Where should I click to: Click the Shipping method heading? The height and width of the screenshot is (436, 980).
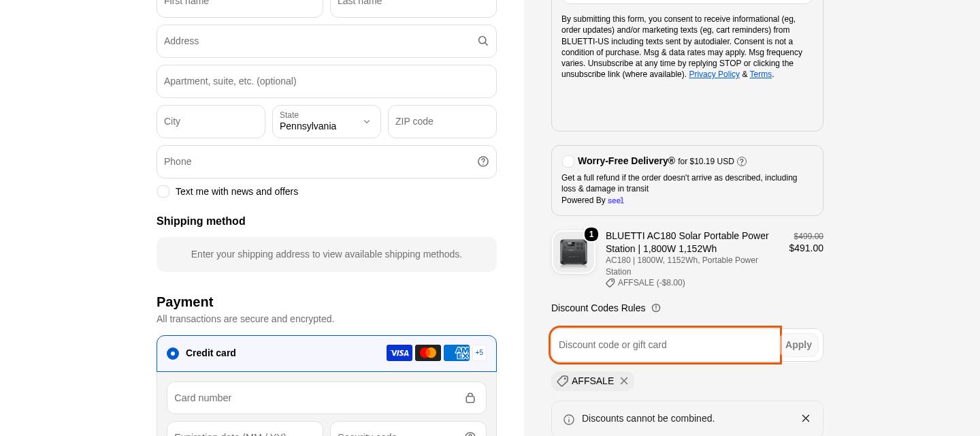point(201,221)
